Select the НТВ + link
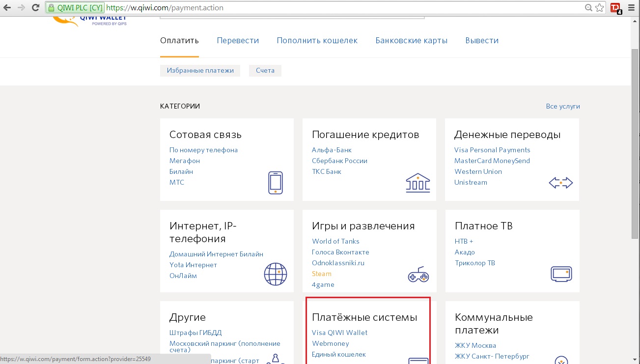Viewport: 640px width, 364px height. tap(464, 241)
